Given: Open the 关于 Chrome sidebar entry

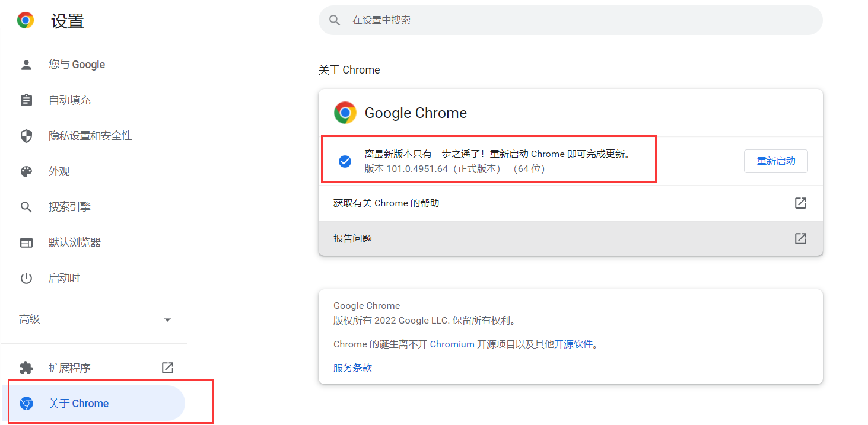Looking at the screenshot, I should click(x=78, y=403).
